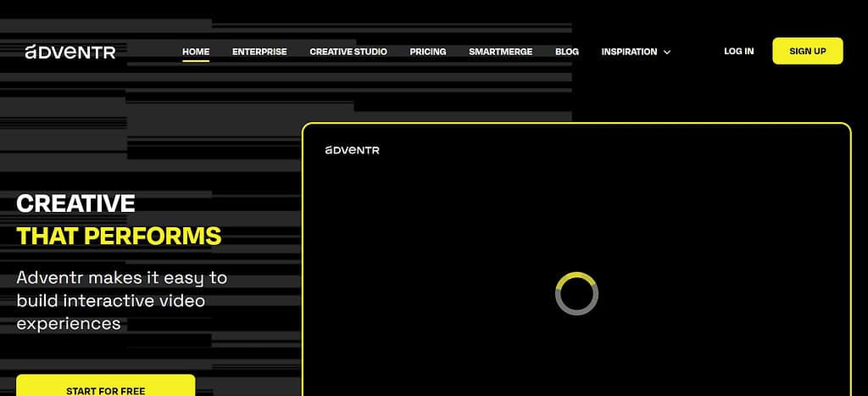Go to the Enterprise page
Viewport: 868px width, 396px height.
pyautogui.click(x=259, y=52)
